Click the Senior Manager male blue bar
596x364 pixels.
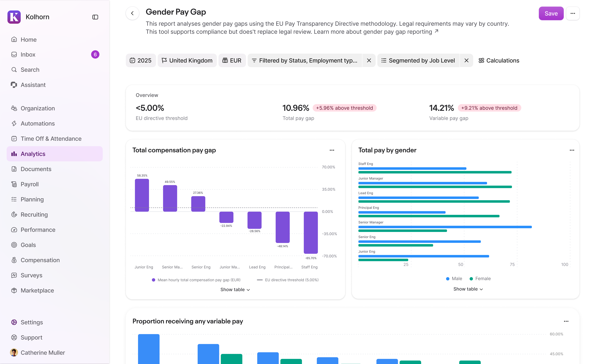click(445, 227)
